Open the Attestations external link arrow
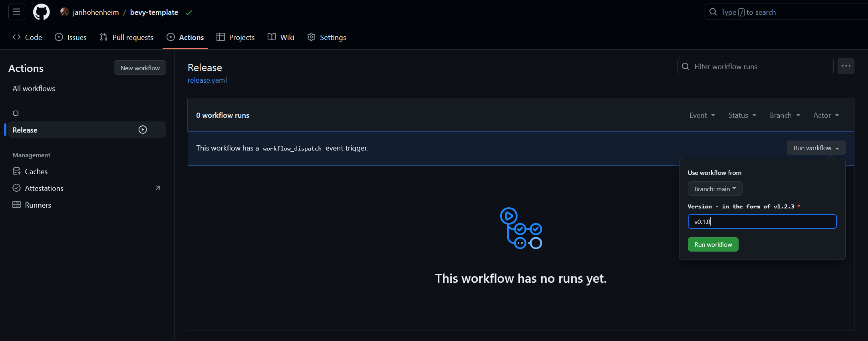This screenshot has width=868, height=341. [x=158, y=188]
